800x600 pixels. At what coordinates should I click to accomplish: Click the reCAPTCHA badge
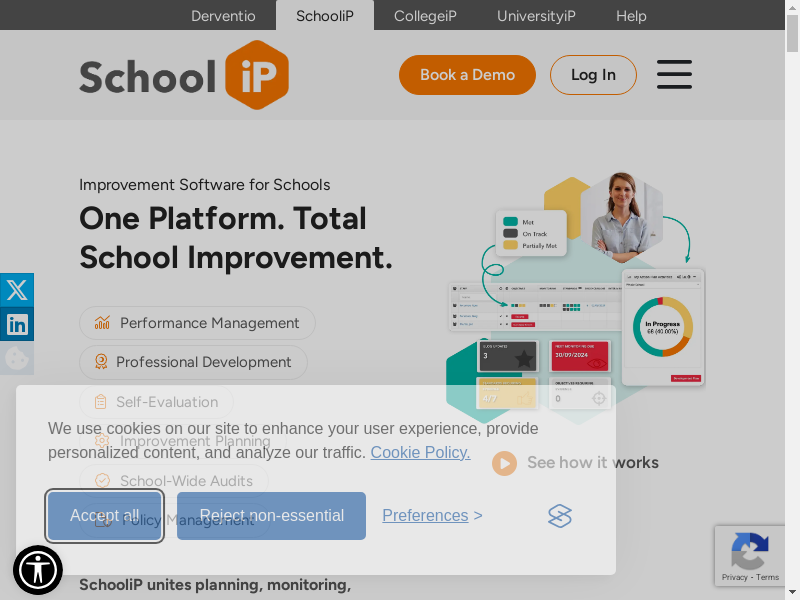tap(749, 555)
